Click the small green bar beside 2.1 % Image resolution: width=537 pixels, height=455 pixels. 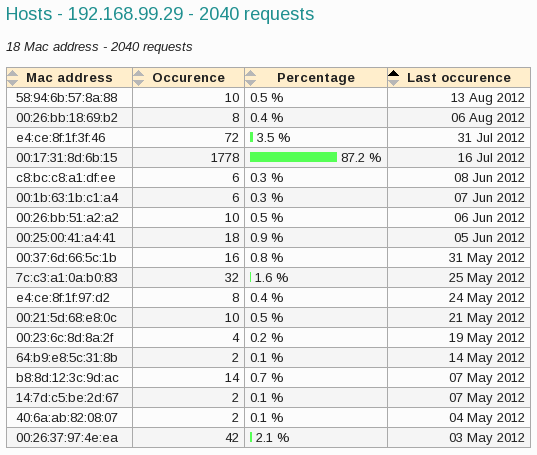coord(251,437)
